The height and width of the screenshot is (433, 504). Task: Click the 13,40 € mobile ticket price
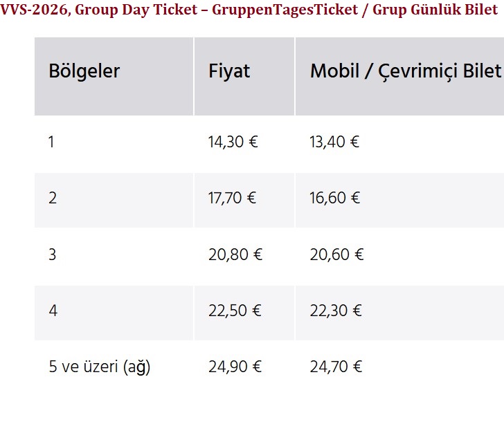tap(334, 142)
